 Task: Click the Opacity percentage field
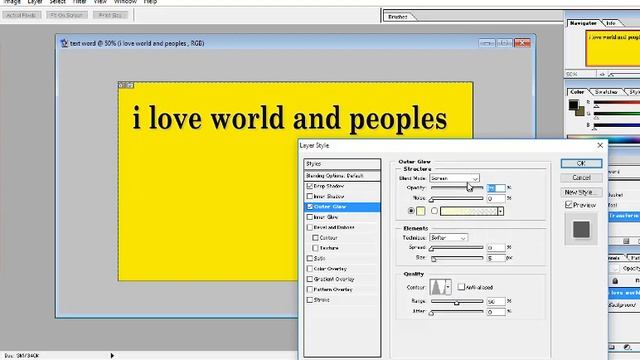(x=496, y=188)
